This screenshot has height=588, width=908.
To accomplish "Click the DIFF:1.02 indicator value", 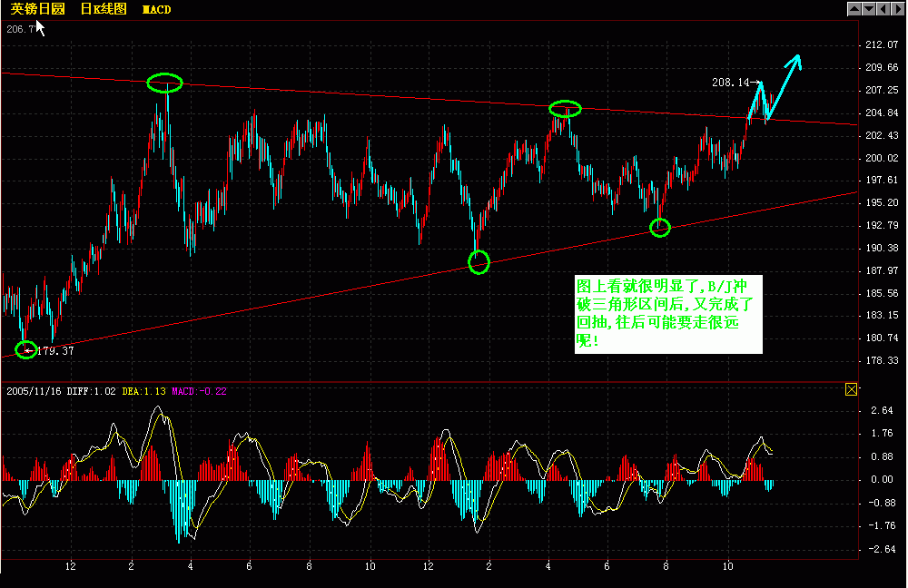I will (91, 391).
